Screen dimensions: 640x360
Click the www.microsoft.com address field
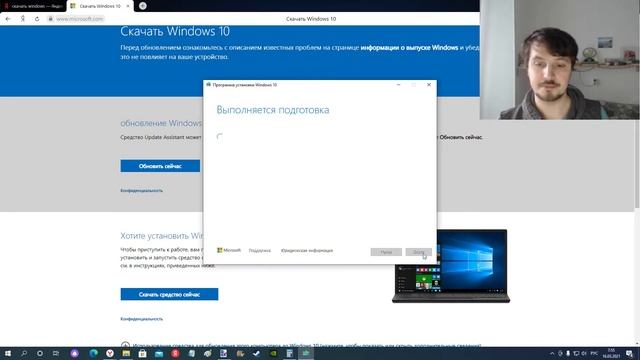80,19
